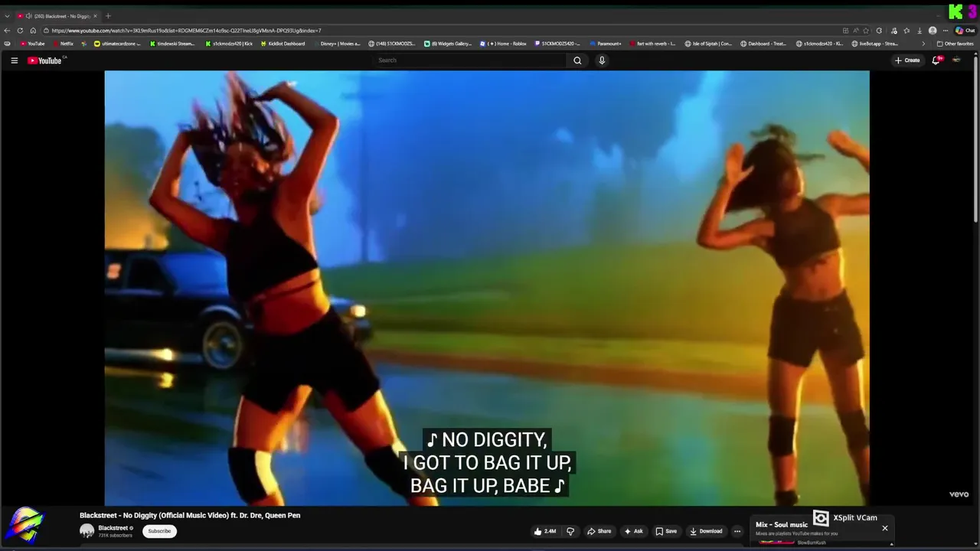980x551 pixels.
Task: Subscribe to the Blackstreet channel
Action: 159,531
